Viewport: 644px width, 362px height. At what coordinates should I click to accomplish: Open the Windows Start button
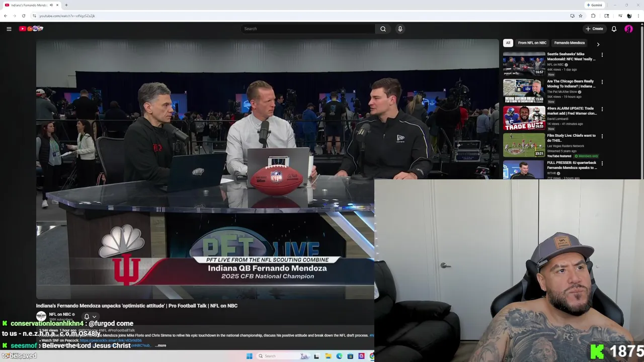coord(249,356)
